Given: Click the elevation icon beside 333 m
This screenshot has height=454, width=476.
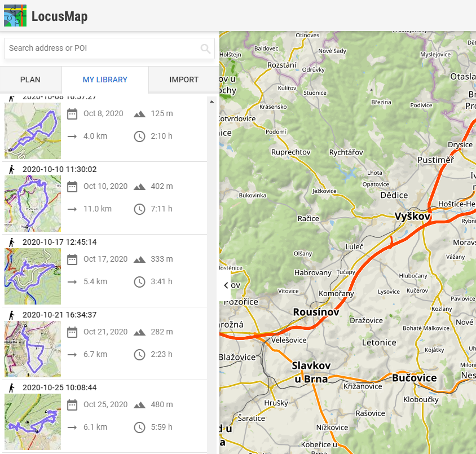Looking at the screenshot, I should [139, 259].
